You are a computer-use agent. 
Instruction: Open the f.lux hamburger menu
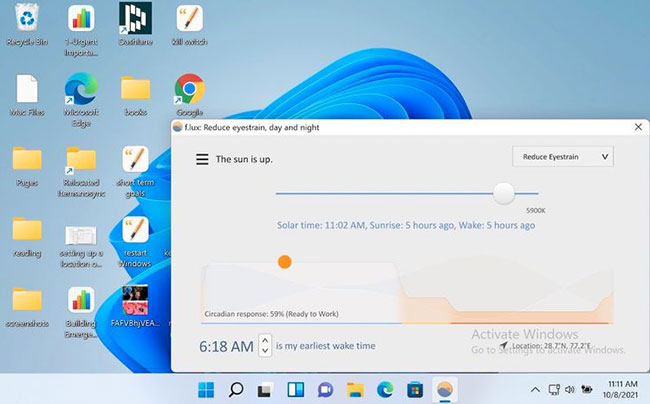click(x=202, y=159)
